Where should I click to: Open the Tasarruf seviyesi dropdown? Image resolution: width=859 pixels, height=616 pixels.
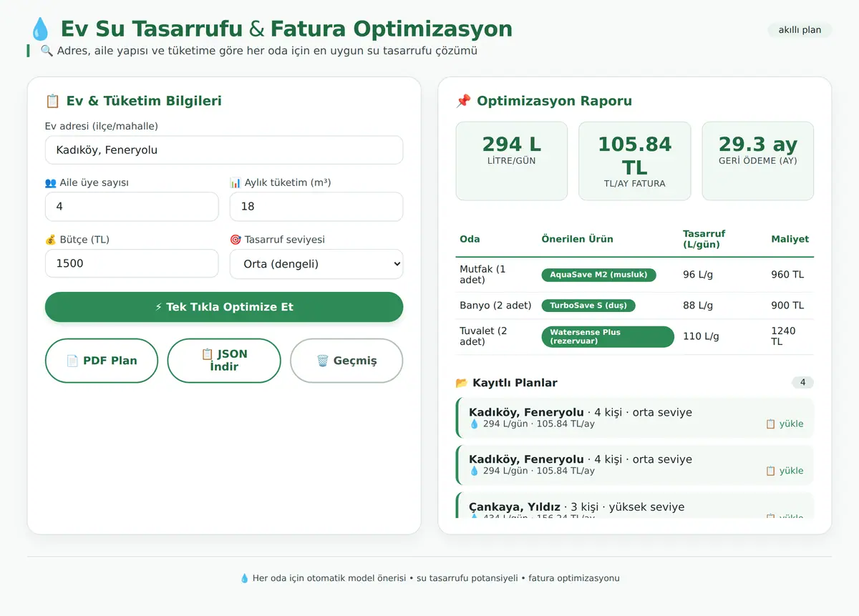coord(316,264)
